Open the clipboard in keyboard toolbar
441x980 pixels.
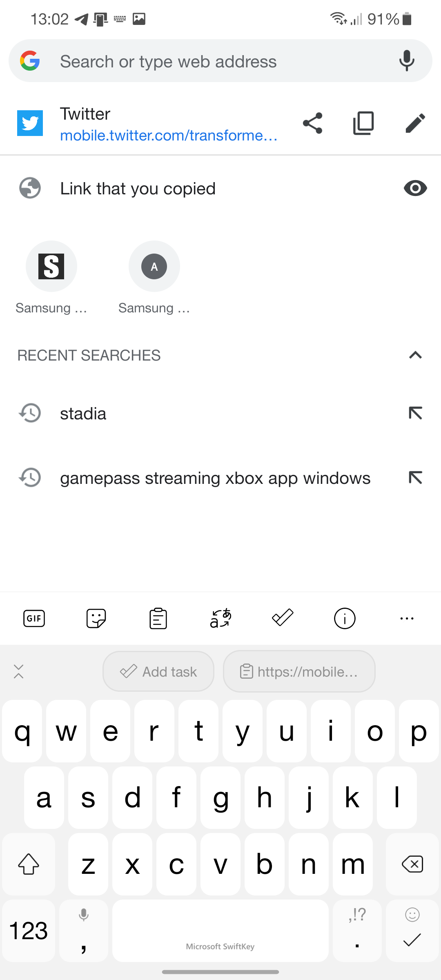[x=158, y=618]
